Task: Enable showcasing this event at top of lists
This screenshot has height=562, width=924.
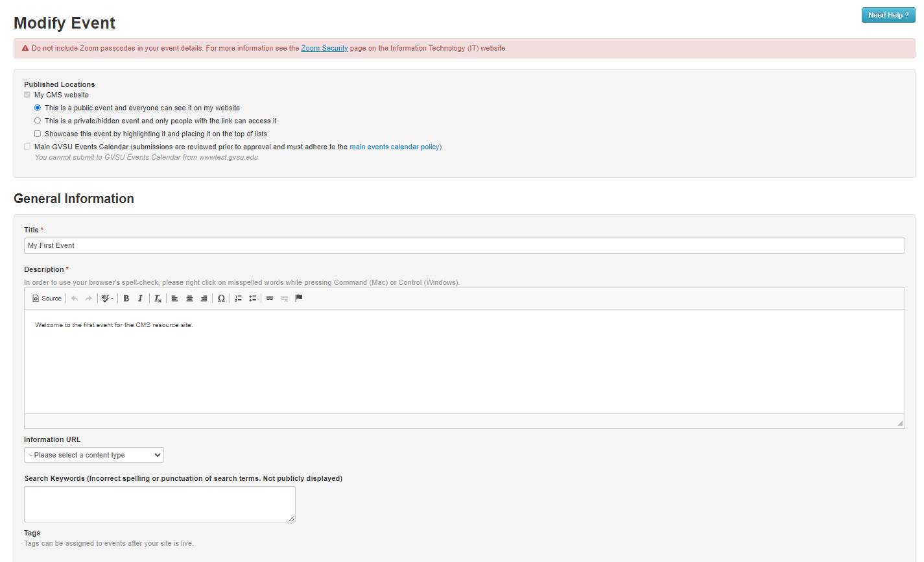Action: pos(37,133)
